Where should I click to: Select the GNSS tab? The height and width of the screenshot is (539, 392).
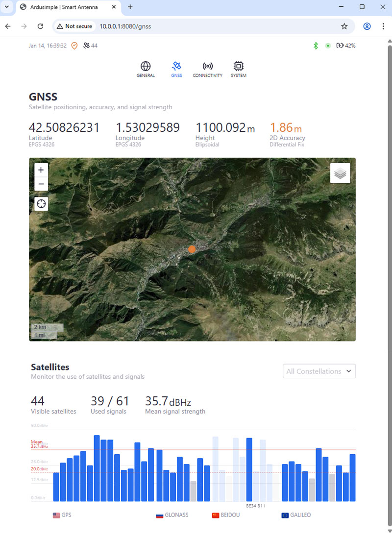176,69
